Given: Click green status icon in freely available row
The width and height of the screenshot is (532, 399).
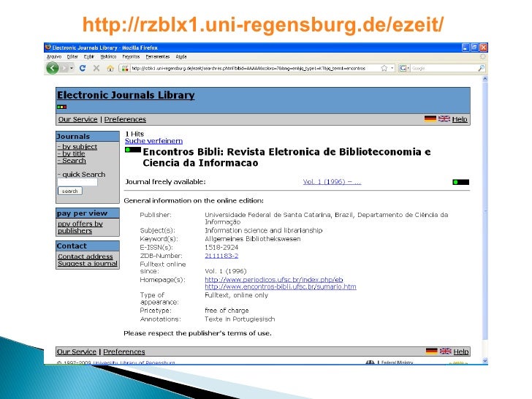Looking at the screenshot, I should (460, 182).
